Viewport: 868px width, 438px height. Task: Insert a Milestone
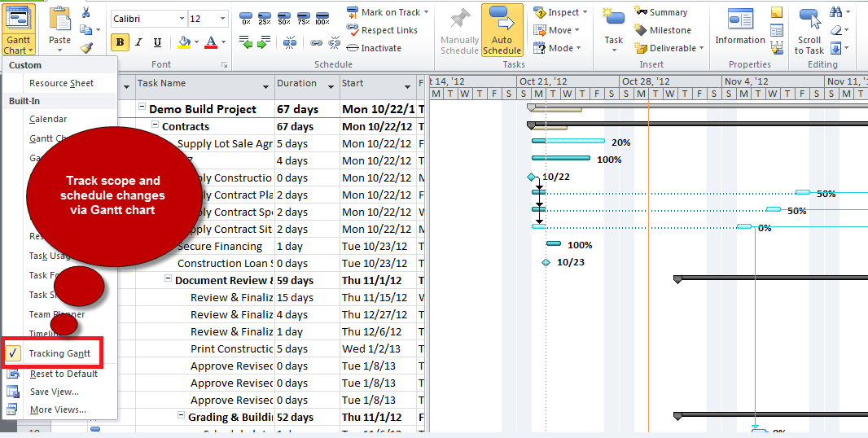click(x=663, y=30)
